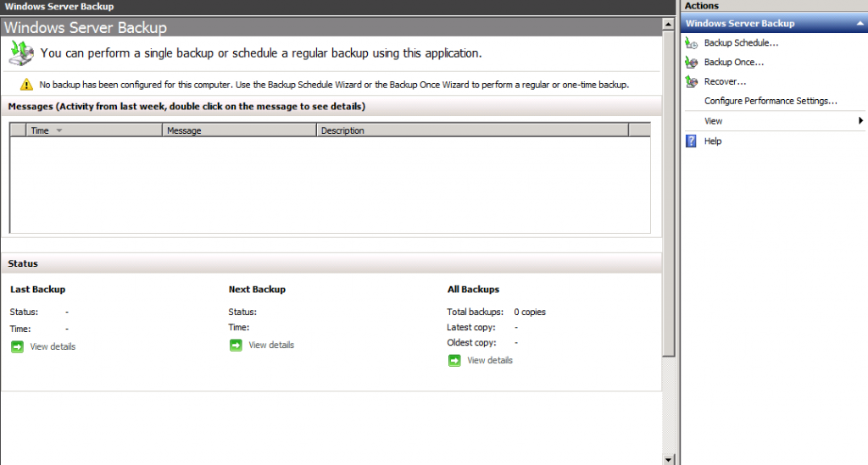Sort messages by Time column

pyautogui.click(x=93, y=130)
